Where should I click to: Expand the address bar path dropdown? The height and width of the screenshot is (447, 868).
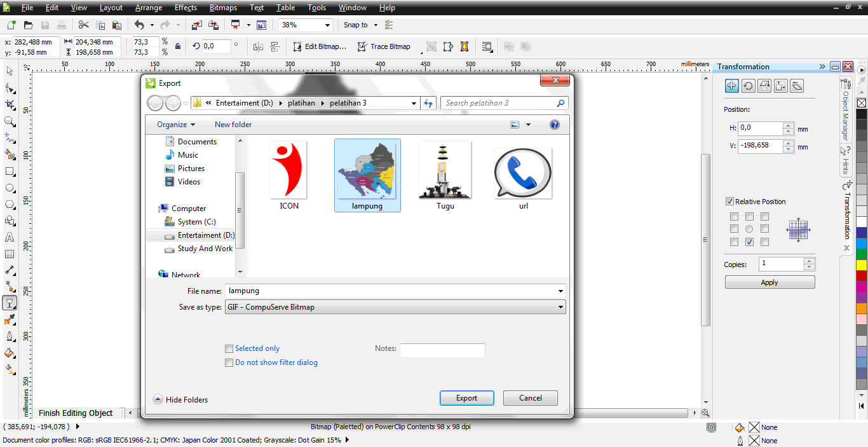414,103
